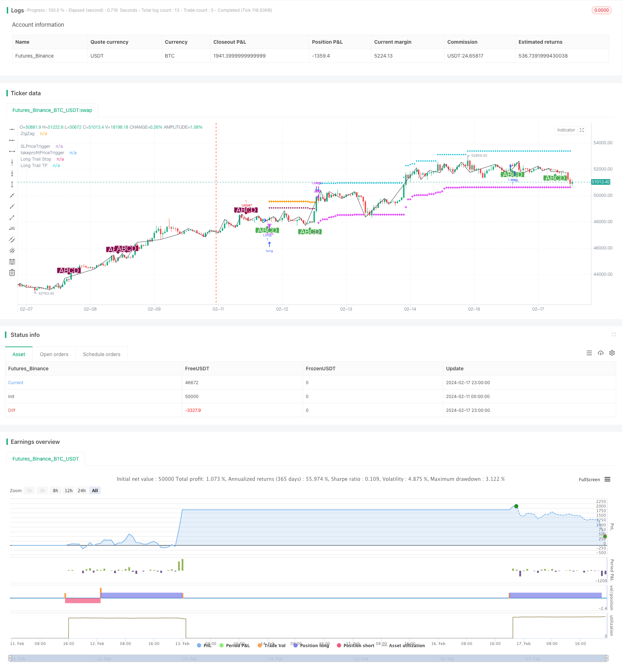Screen dimensions: 622x672
Task: Switch to the Schedule orders tab
Action: (102, 354)
